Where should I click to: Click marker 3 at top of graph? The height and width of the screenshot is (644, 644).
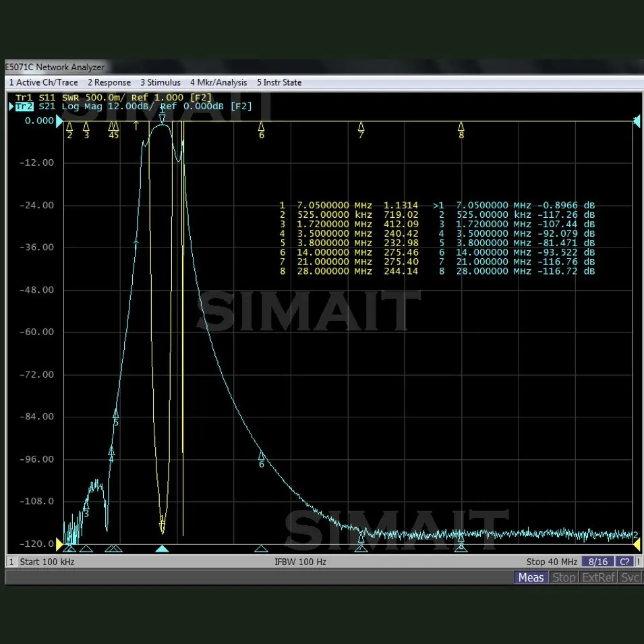click(86, 129)
